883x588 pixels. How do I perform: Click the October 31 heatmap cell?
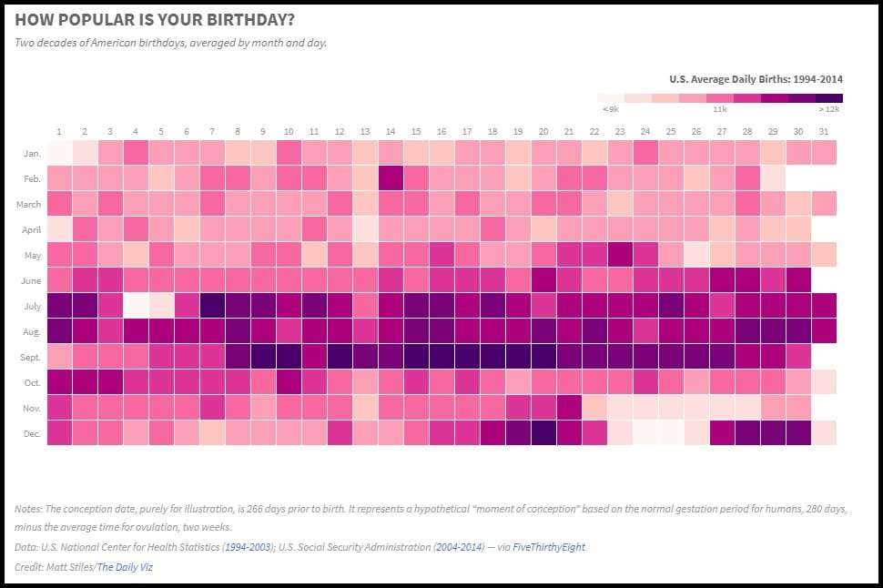click(x=824, y=381)
